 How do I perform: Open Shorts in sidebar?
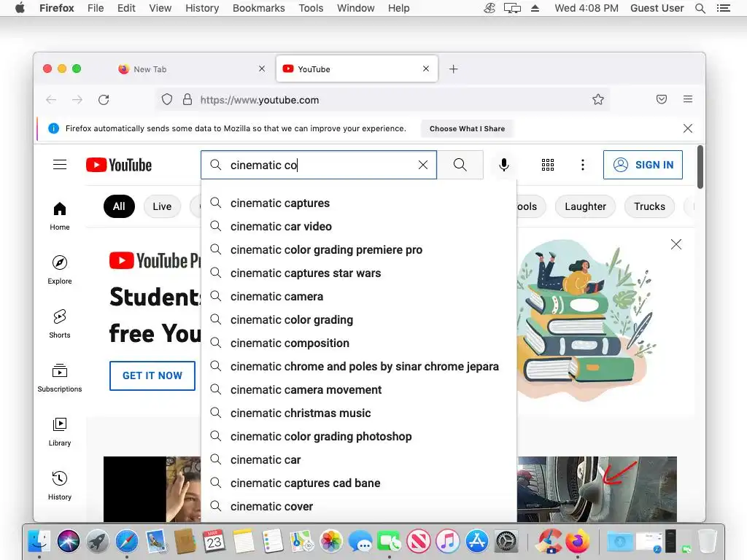60,324
